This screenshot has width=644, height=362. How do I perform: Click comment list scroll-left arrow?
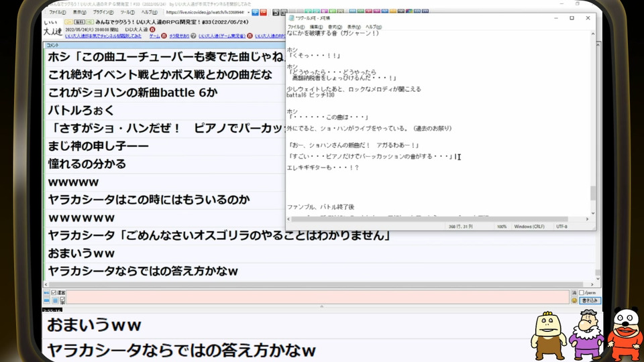tap(46, 284)
